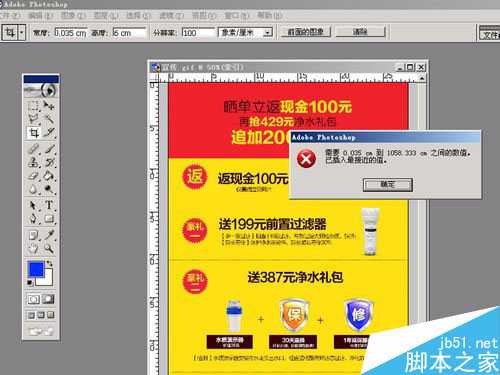The height and width of the screenshot is (375, 500).
Task: Open the Crop tool preset picker arrow
Action: (x=22, y=33)
